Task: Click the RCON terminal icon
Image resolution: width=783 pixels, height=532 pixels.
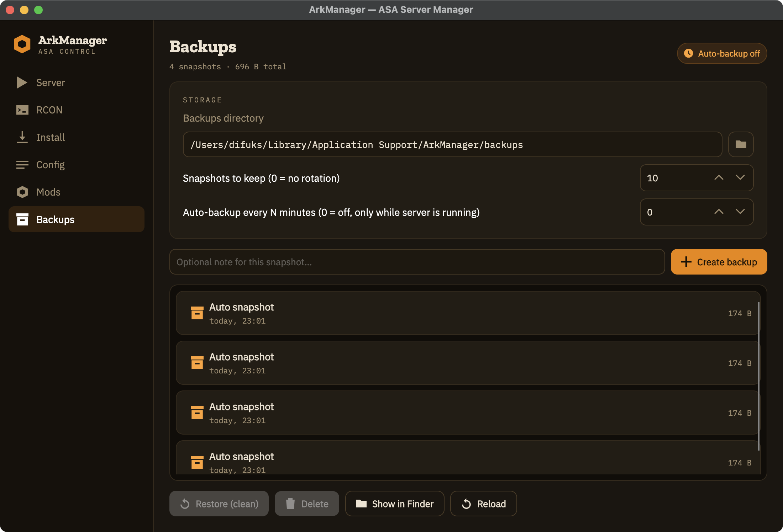Action: coord(22,110)
